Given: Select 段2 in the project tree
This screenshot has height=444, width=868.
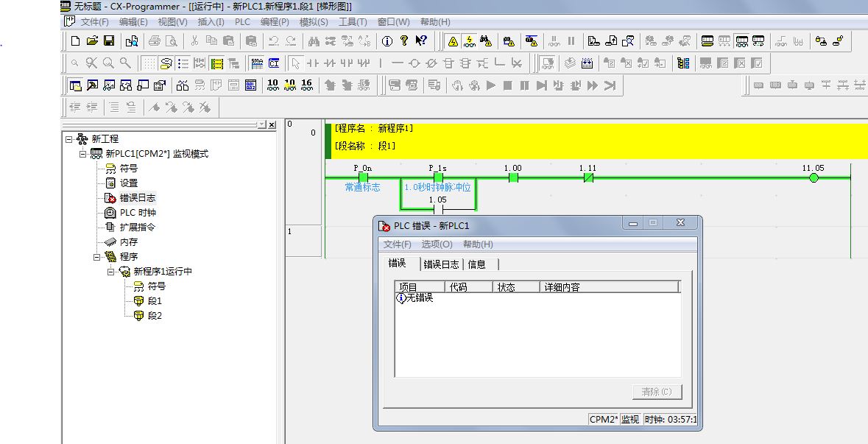Looking at the screenshot, I should tap(155, 316).
